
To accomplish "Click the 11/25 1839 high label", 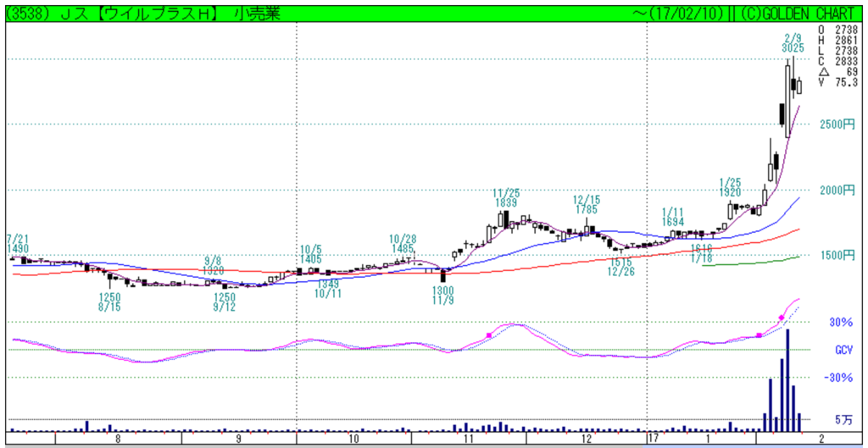I will click(x=505, y=198).
